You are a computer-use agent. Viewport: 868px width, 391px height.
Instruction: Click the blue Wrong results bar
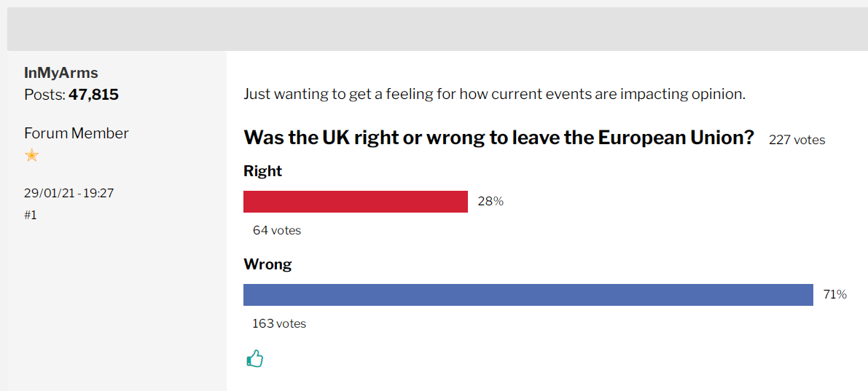pos(528,295)
